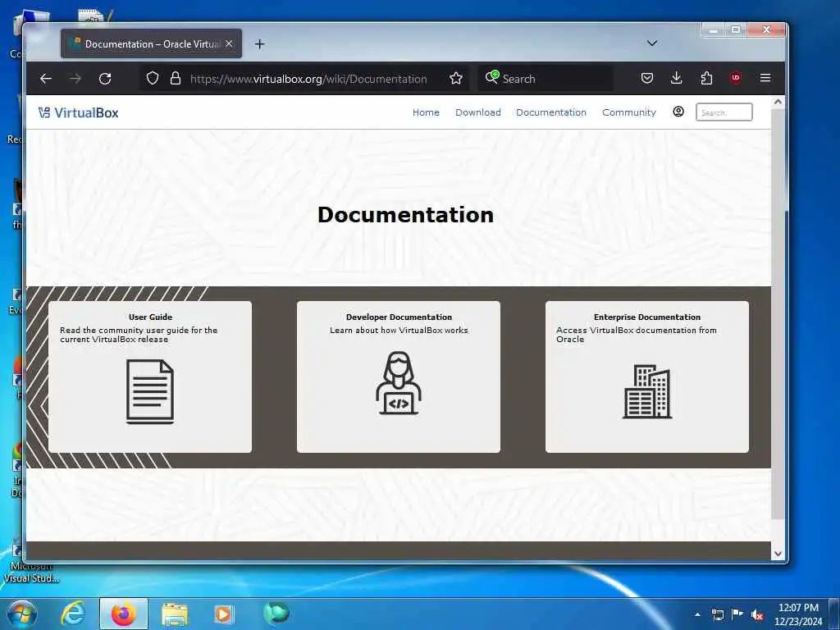840x630 pixels.
Task: Click the Developer Documentation coder icon
Action: click(x=399, y=383)
